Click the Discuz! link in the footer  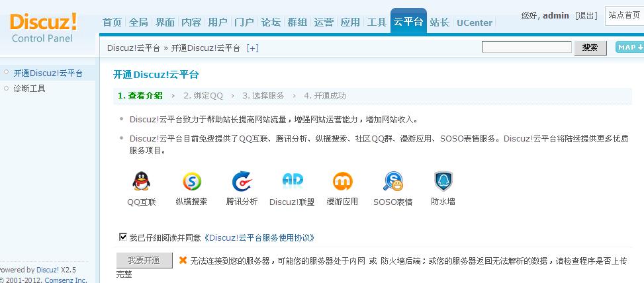(x=48, y=270)
